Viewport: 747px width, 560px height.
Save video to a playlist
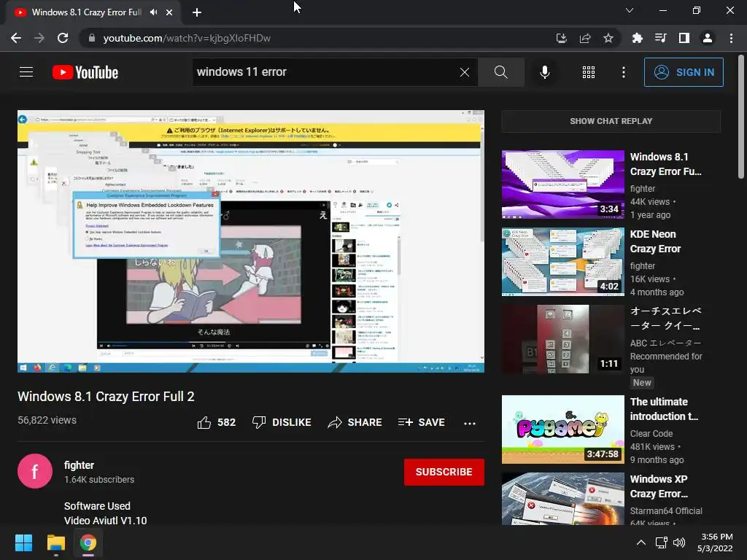coord(421,422)
